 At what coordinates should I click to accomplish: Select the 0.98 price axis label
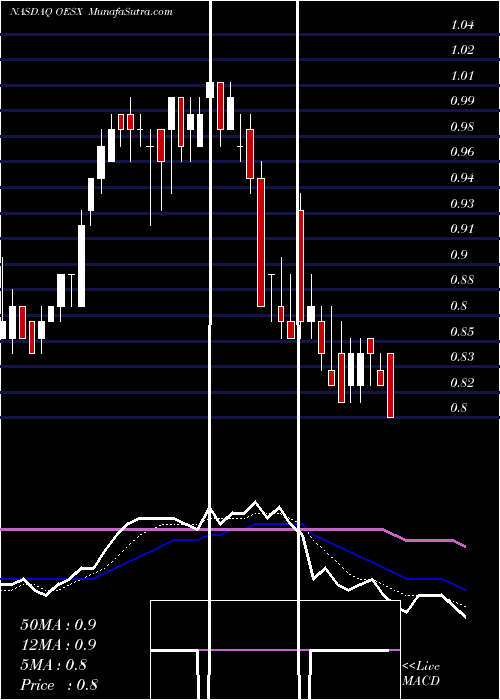click(x=462, y=127)
